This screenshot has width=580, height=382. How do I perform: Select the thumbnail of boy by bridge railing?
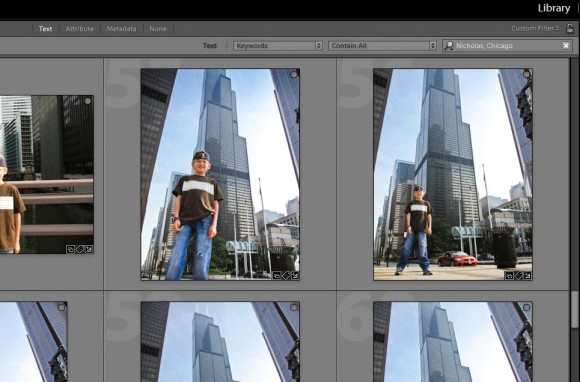click(x=47, y=174)
